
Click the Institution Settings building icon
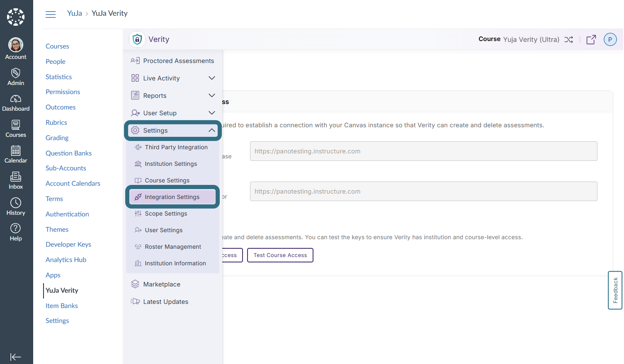138,164
